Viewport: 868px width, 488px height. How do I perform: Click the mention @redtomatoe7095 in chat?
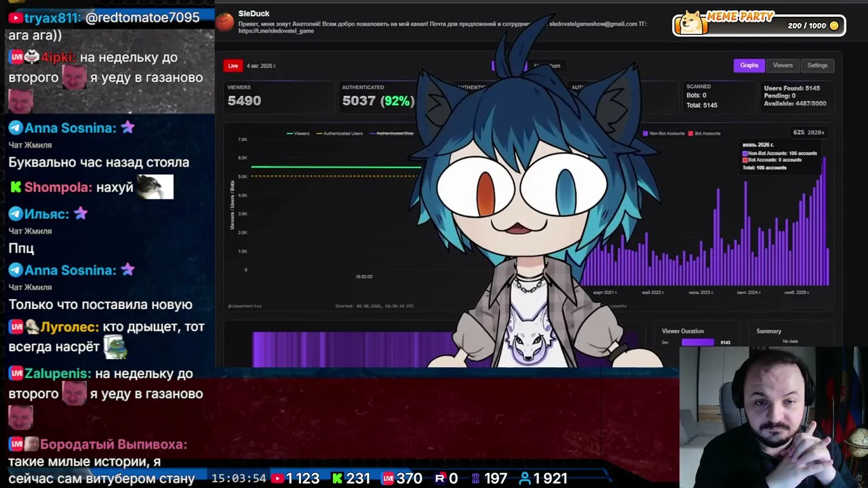tap(142, 18)
